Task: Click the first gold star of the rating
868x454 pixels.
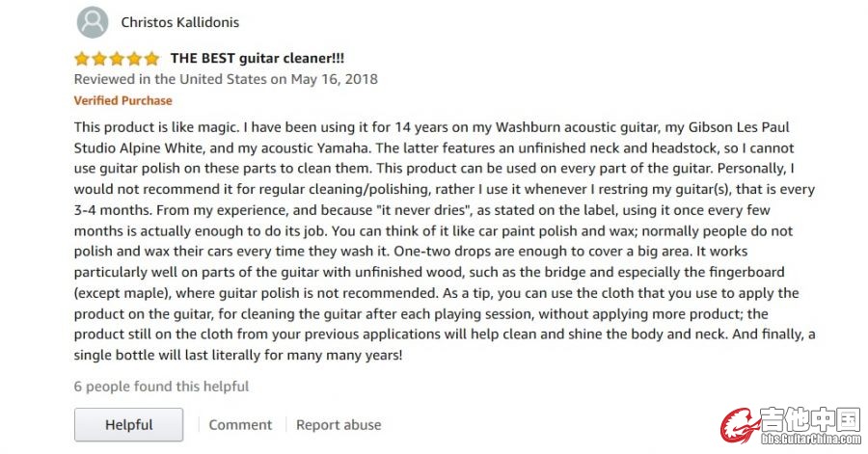Action: (82, 58)
